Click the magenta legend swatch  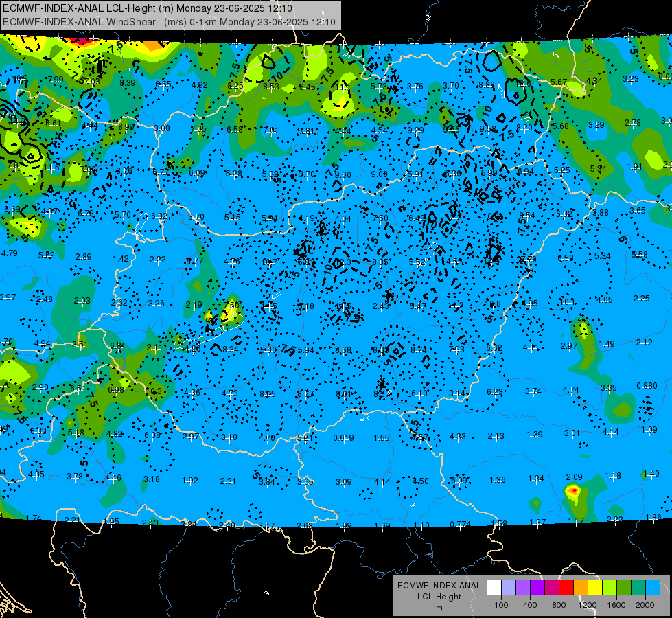tap(552, 587)
